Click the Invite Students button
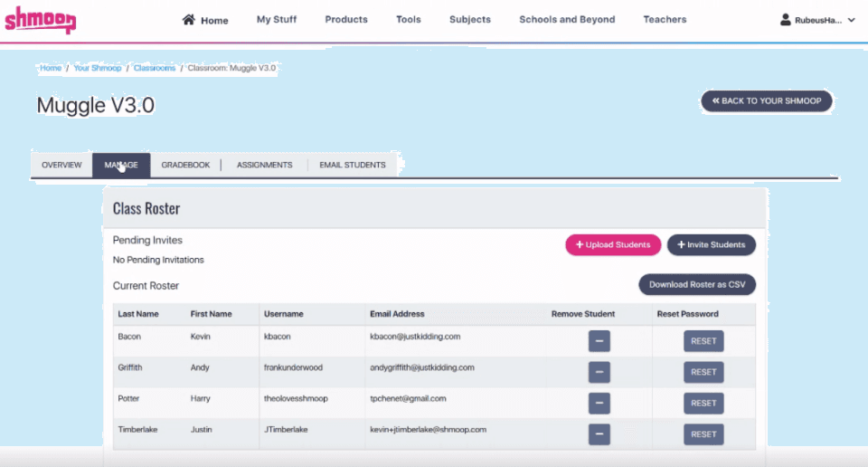Image resolution: width=868 pixels, height=467 pixels. (x=712, y=245)
